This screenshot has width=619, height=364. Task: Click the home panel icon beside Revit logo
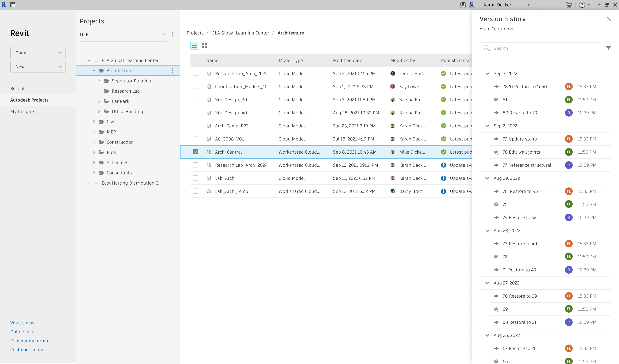point(13,5)
